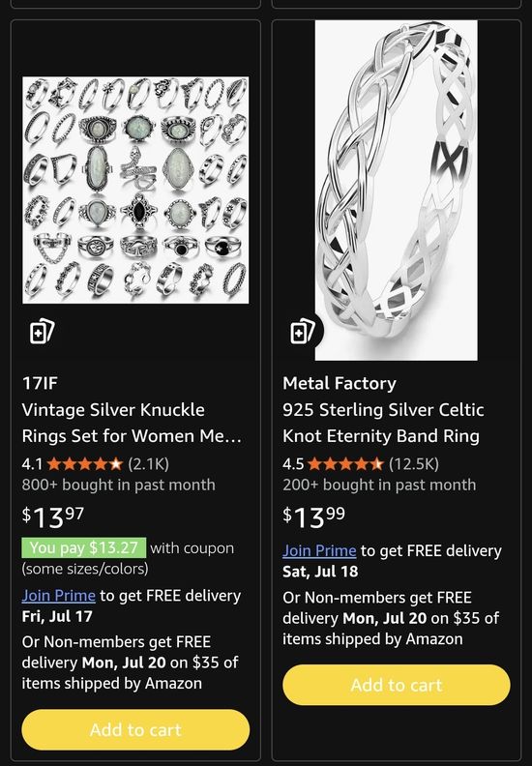The image size is (532, 766).
Task: Add the Metal Factory Celtic ring to cart
Action: point(397,685)
